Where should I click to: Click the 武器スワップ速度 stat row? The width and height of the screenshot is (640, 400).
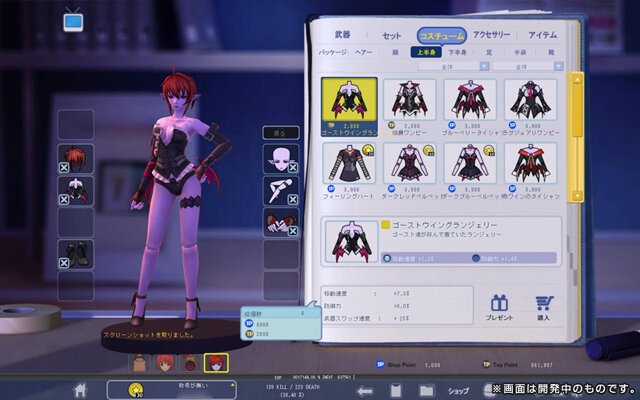tap(367, 318)
